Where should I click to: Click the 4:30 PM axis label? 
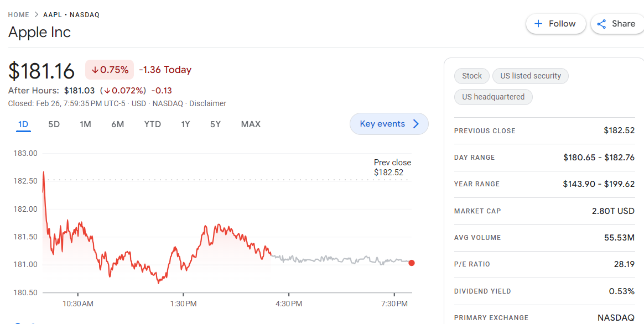click(x=289, y=304)
